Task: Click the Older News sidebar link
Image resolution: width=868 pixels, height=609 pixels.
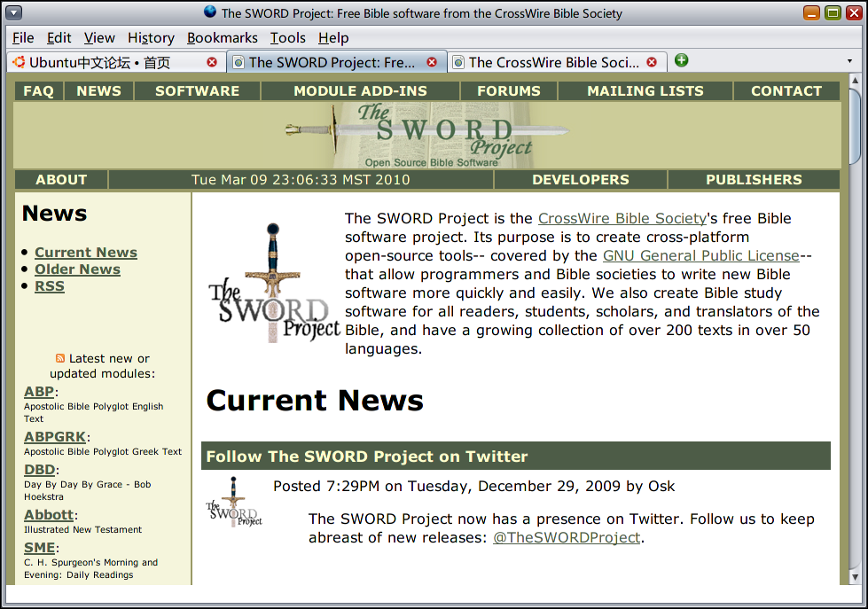Action: click(x=77, y=269)
